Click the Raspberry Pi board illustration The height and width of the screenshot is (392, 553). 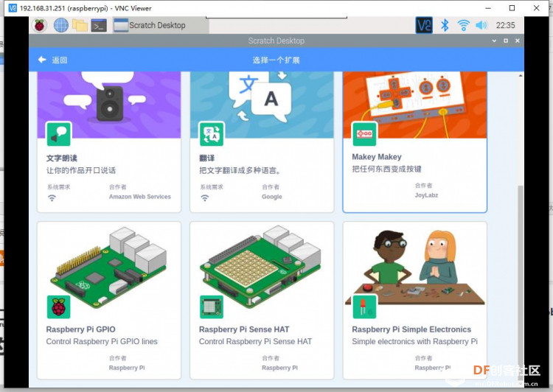pos(109,266)
